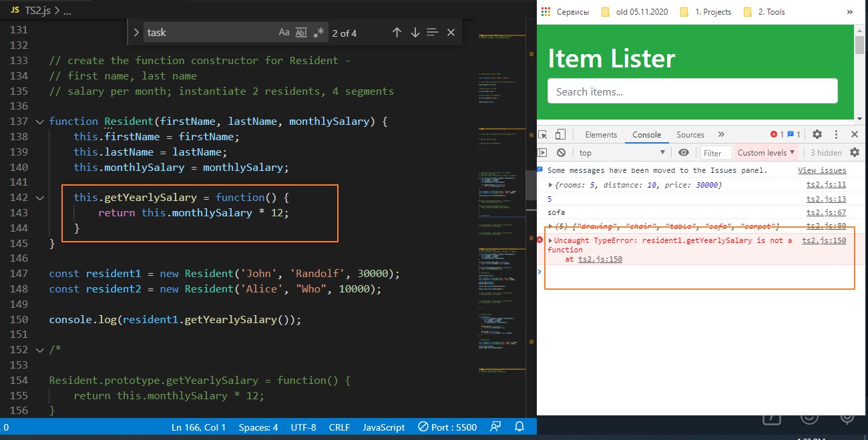Open the ts2.js:11 source link
The image size is (868, 440).
pyautogui.click(x=827, y=184)
